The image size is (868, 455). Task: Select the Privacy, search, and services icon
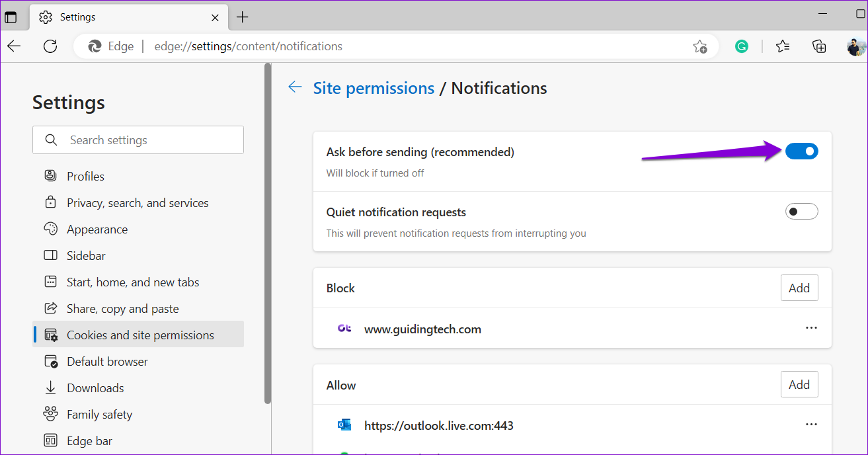50,202
